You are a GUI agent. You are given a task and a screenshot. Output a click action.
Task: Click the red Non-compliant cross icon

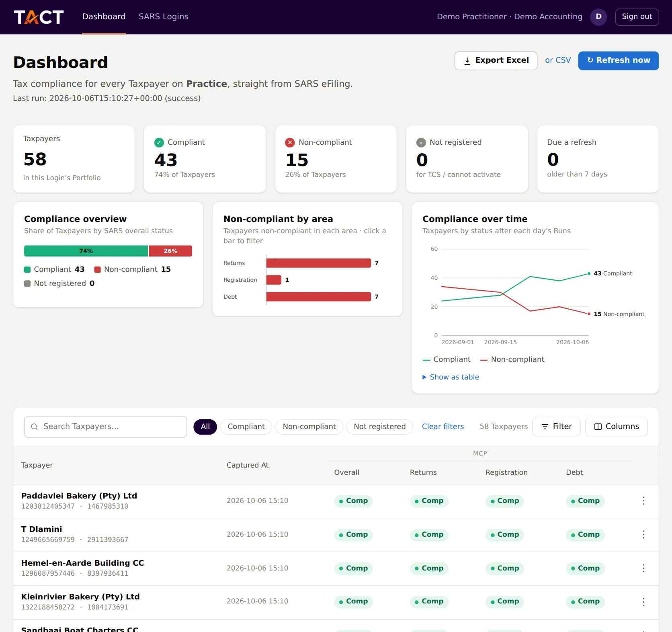290,142
